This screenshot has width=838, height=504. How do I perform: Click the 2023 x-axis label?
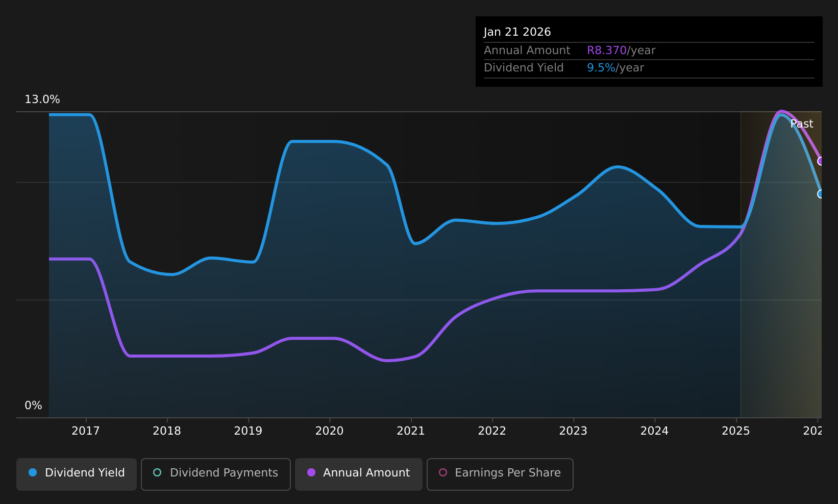(573, 431)
